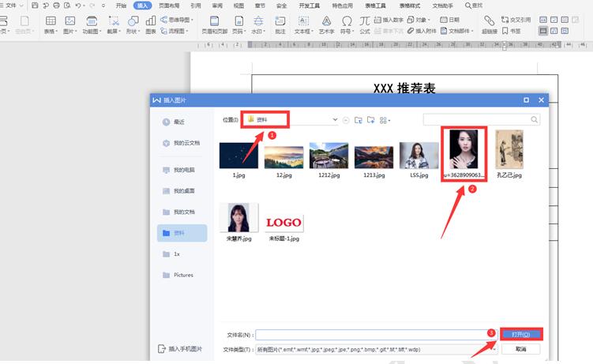593x364 pixels.
Task: Click 插入附件 attachment tool
Action: (422, 31)
